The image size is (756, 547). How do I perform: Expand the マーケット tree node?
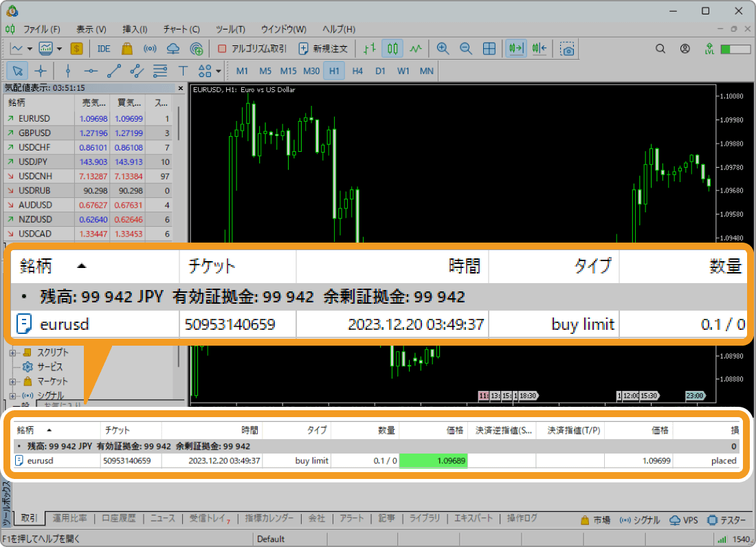tap(12, 381)
